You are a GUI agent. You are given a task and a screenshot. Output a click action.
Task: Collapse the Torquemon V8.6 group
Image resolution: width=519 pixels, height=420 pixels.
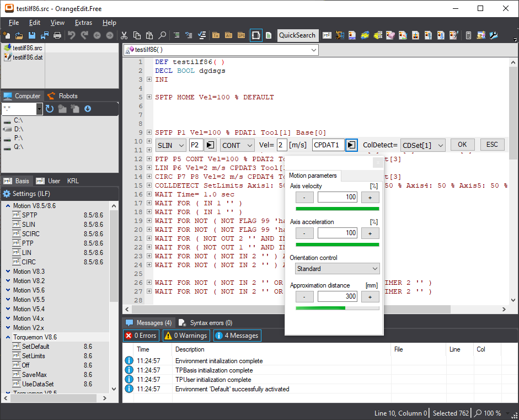tap(8, 337)
